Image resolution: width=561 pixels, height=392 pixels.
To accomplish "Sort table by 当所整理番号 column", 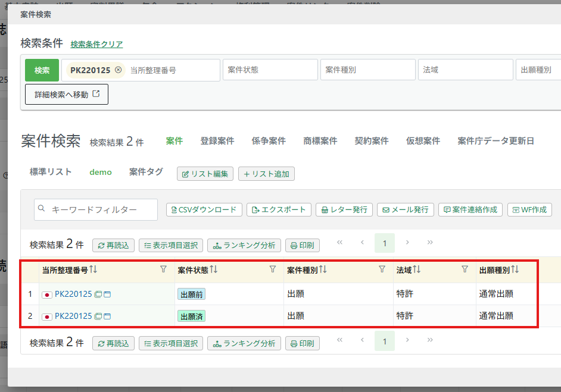I will click(93, 269).
